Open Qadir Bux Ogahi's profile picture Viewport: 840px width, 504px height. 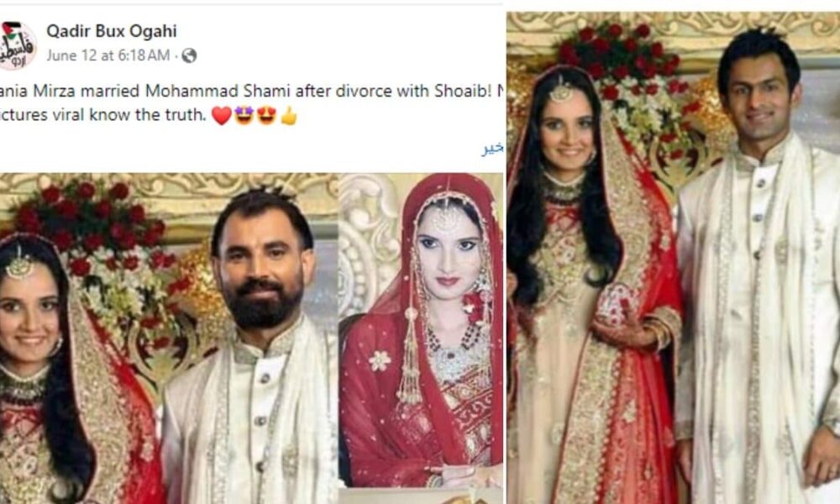[x=16, y=45]
